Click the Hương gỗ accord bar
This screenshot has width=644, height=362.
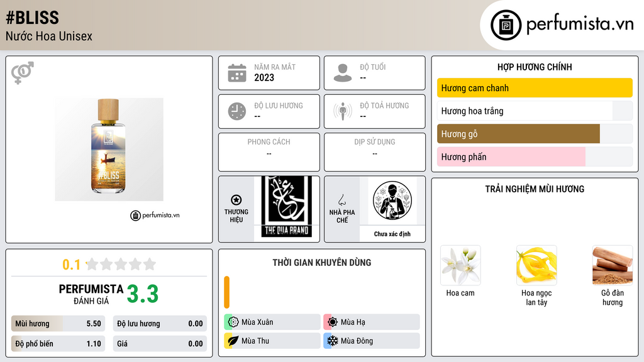[535, 134]
